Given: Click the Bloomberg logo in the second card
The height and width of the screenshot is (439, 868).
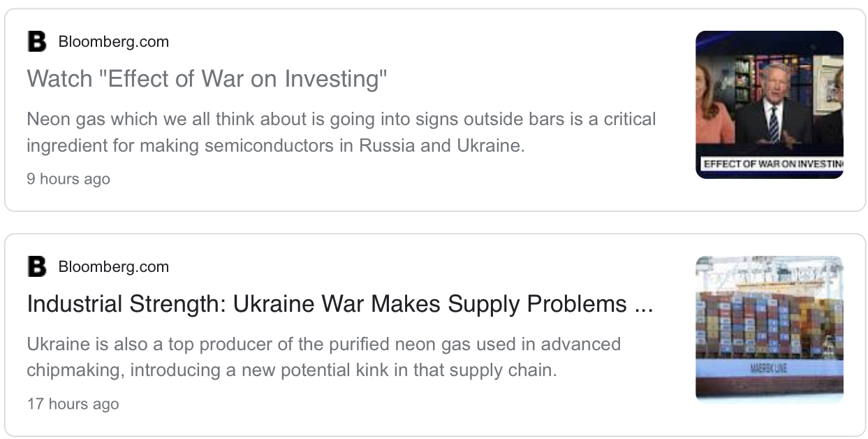Looking at the screenshot, I should coord(36,267).
